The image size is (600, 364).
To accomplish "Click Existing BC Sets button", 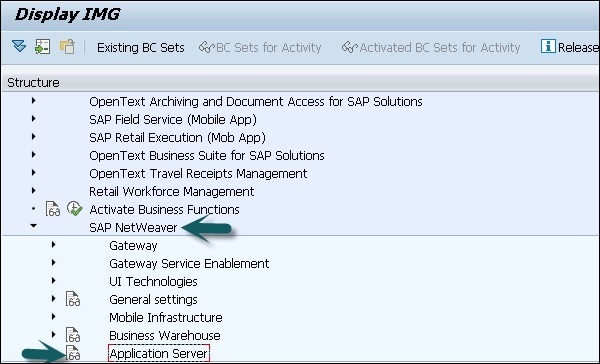I will click(x=140, y=47).
